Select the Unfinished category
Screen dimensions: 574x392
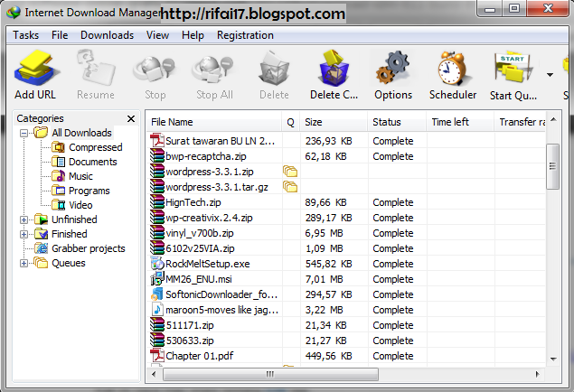click(74, 219)
